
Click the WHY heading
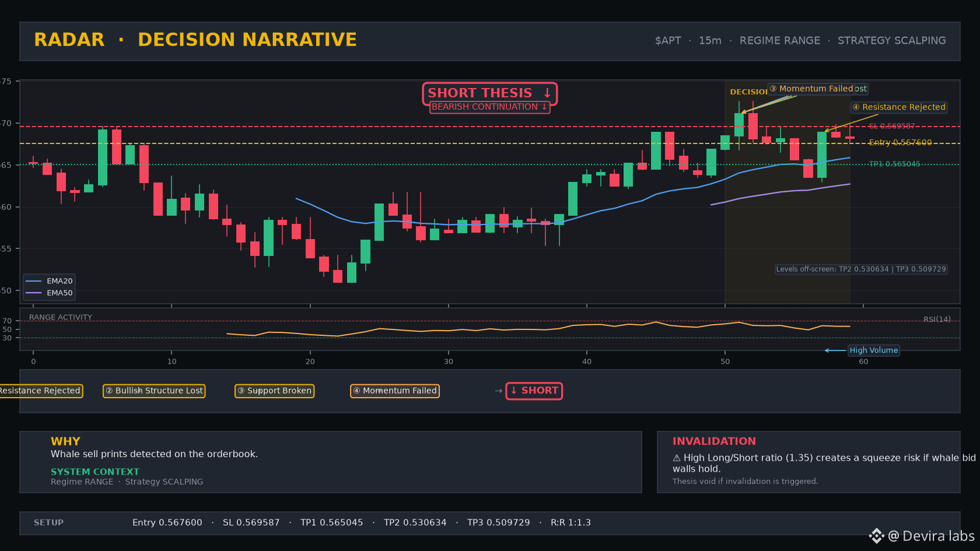tap(65, 441)
